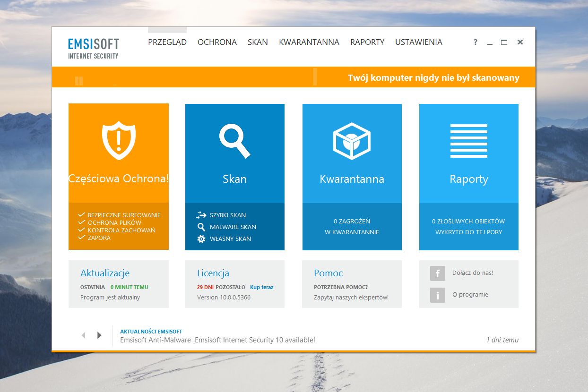Click the shield warning icon
This screenshot has width=588, height=392.
[119, 140]
